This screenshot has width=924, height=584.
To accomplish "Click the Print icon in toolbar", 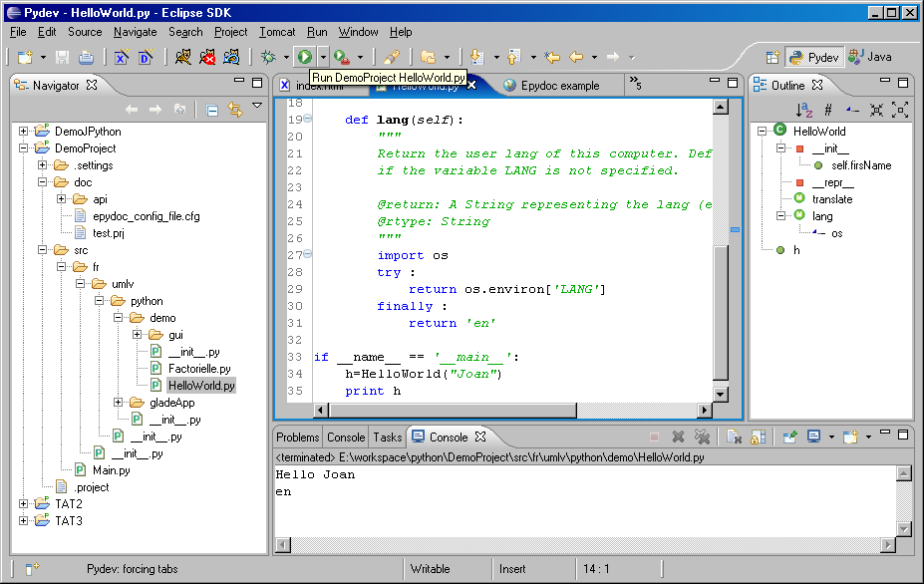I will pos(86,57).
